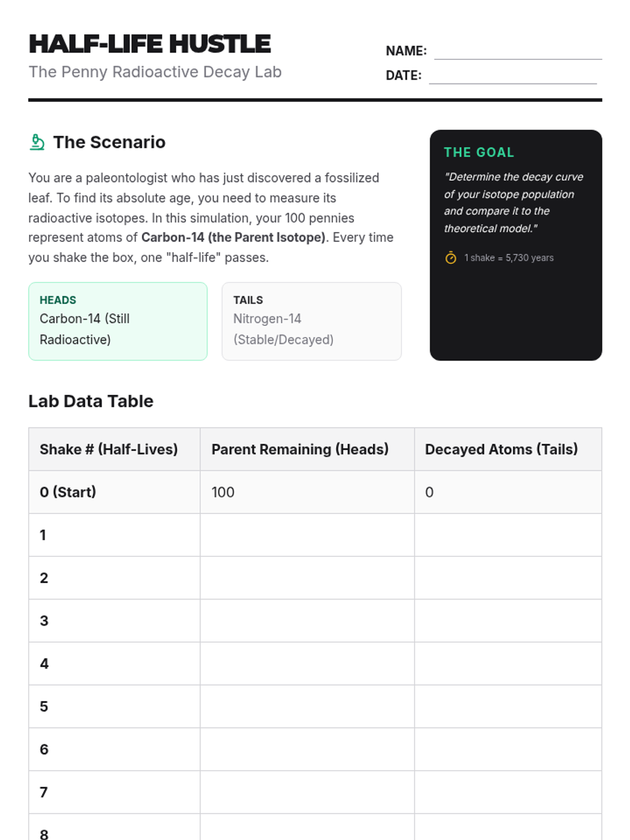Click the Half-Life Hustle title
Viewport: 630px width, 840px height.
[x=150, y=44]
